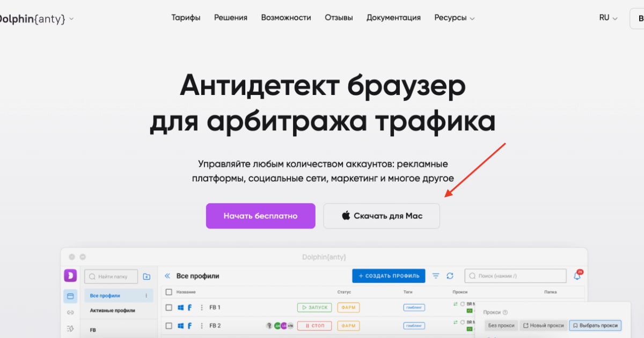Click the Фарм status tag on FB 1

point(348,307)
